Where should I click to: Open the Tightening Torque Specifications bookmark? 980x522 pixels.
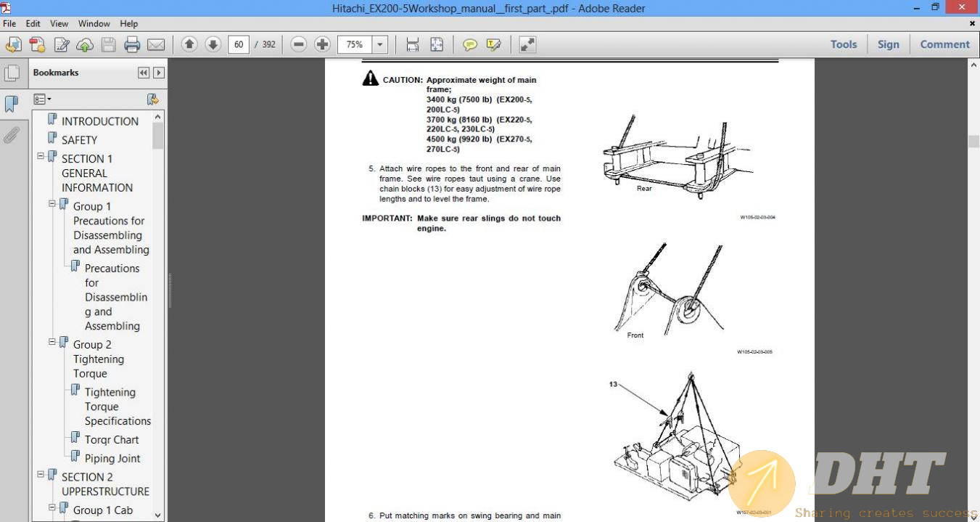tap(118, 407)
